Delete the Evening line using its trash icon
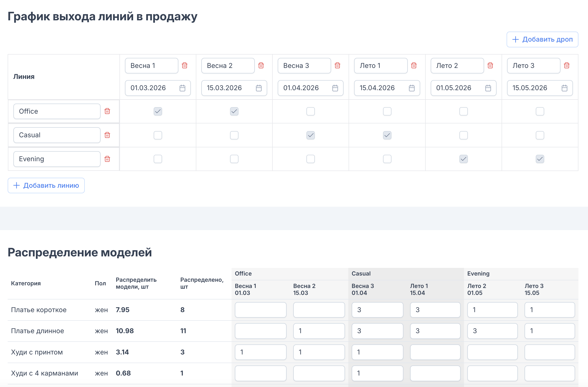The width and height of the screenshot is (588, 387). click(x=107, y=159)
